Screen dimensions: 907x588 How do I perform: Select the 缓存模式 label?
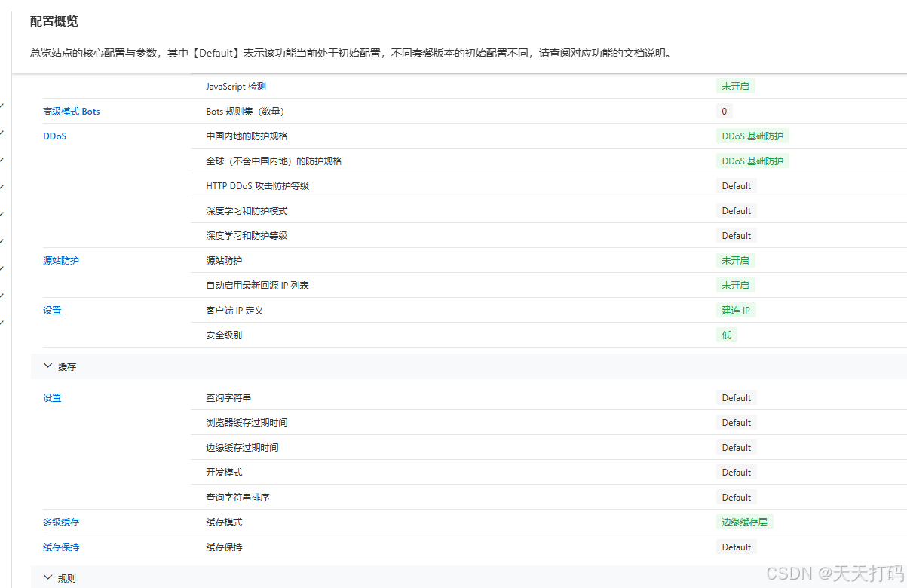pos(224,522)
